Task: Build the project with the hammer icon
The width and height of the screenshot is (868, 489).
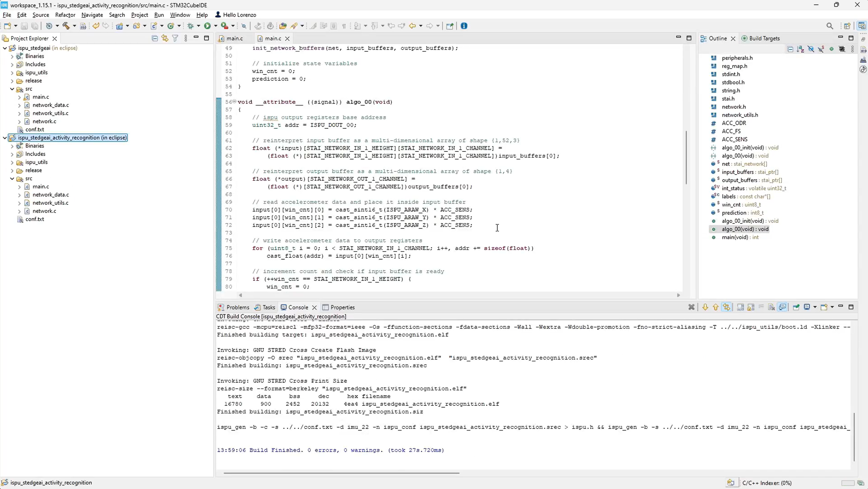Action: coord(67,26)
